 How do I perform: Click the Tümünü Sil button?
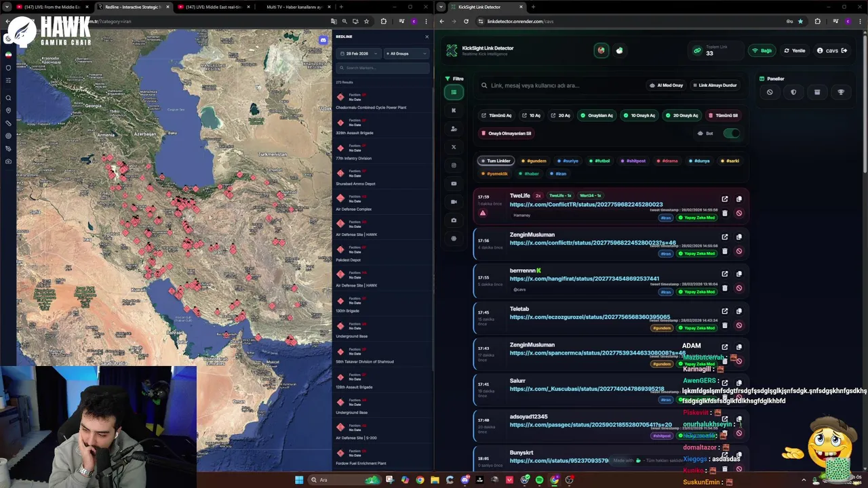pos(723,115)
